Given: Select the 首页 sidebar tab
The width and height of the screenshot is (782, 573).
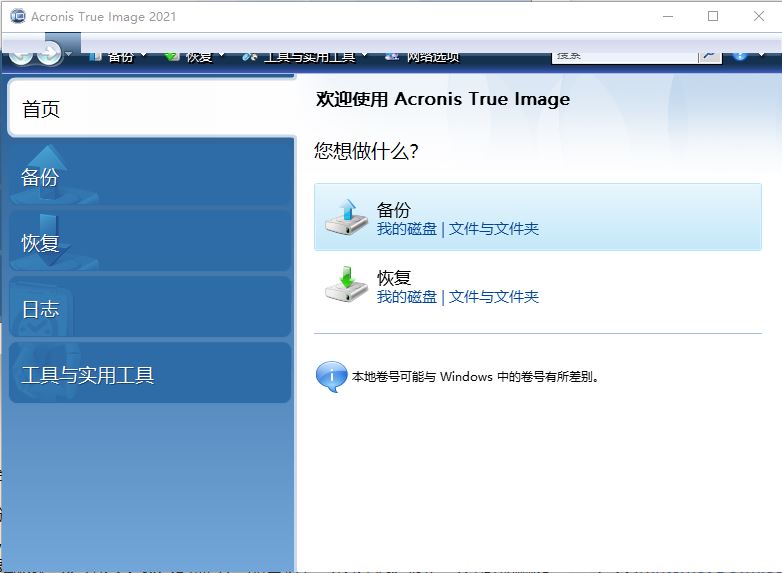Looking at the screenshot, I should 152,108.
